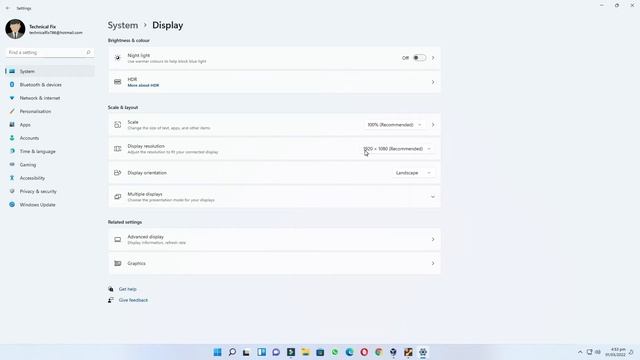The image size is (640, 360).
Task: Open File Explorer from the taskbar
Action: 305,352
